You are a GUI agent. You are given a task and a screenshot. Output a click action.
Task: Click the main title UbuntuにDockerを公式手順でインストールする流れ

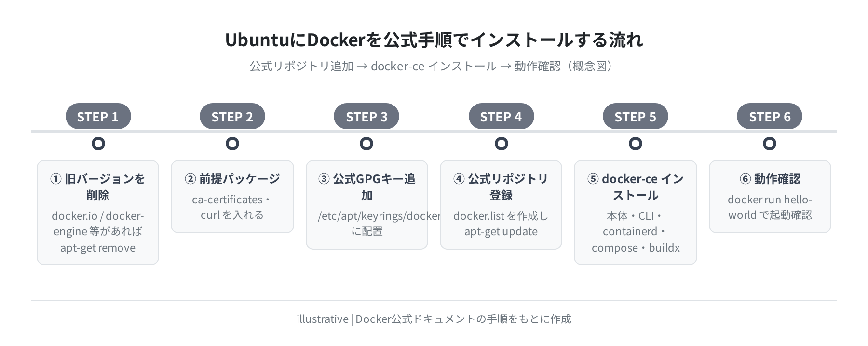click(434, 40)
